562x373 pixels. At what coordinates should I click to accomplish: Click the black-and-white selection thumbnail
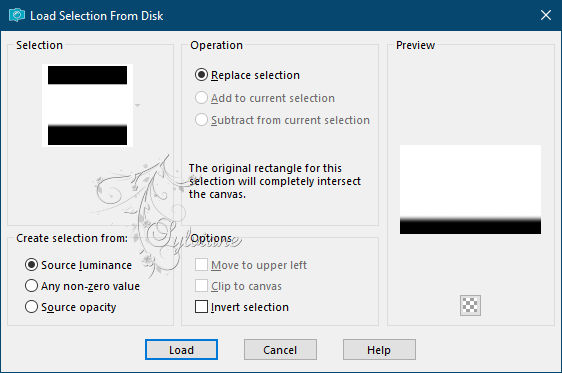tap(87, 105)
